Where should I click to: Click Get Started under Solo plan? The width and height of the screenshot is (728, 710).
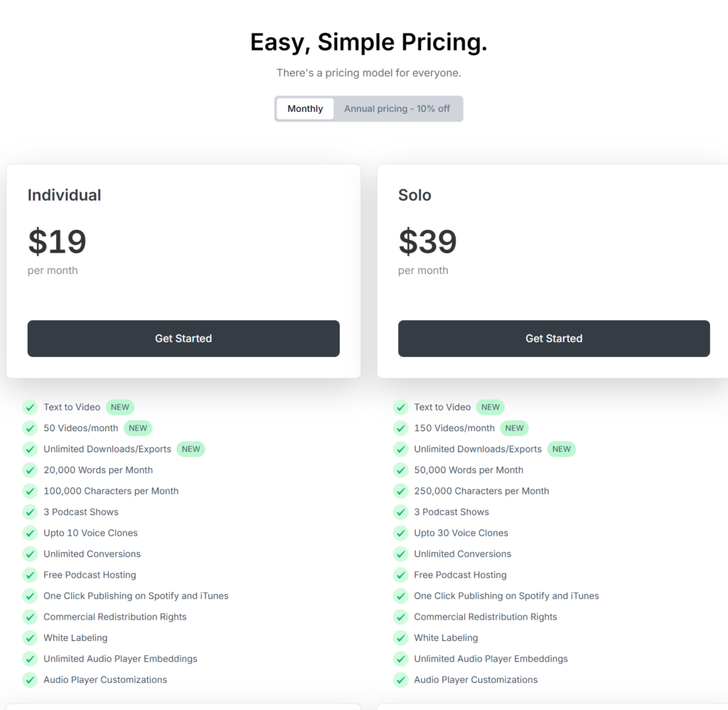coord(554,338)
